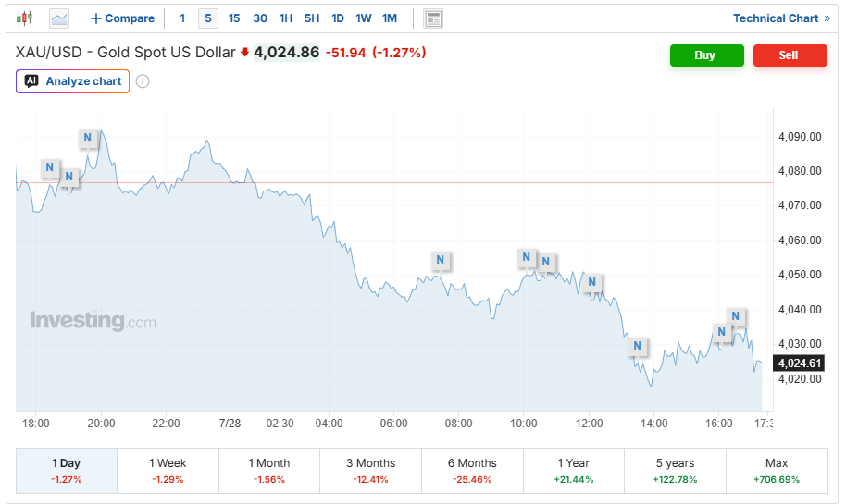
Task: Open the news marker near 14:00 low
Action: click(637, 346)
